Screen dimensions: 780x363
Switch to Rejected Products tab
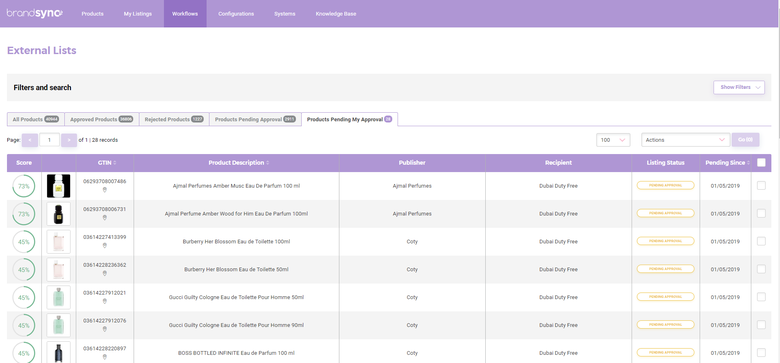pyautogui.click(x=174, y=119)
